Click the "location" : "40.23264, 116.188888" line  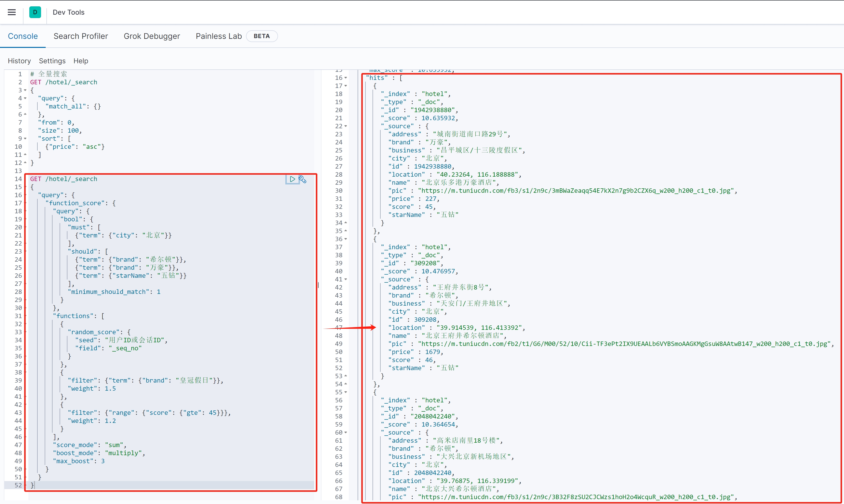tap(455, 175)
